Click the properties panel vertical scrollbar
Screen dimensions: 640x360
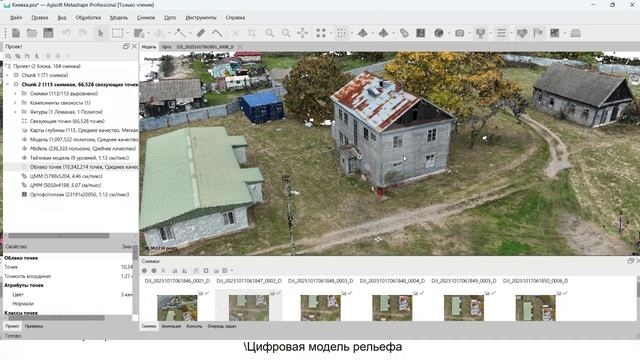pos(136,252)
